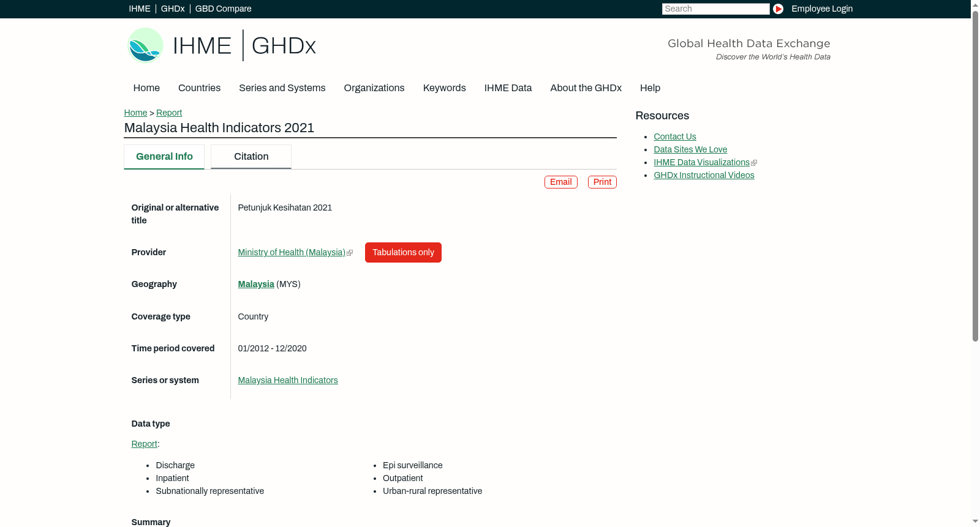Open GHDx Instructional Videos link

[704, 175]
